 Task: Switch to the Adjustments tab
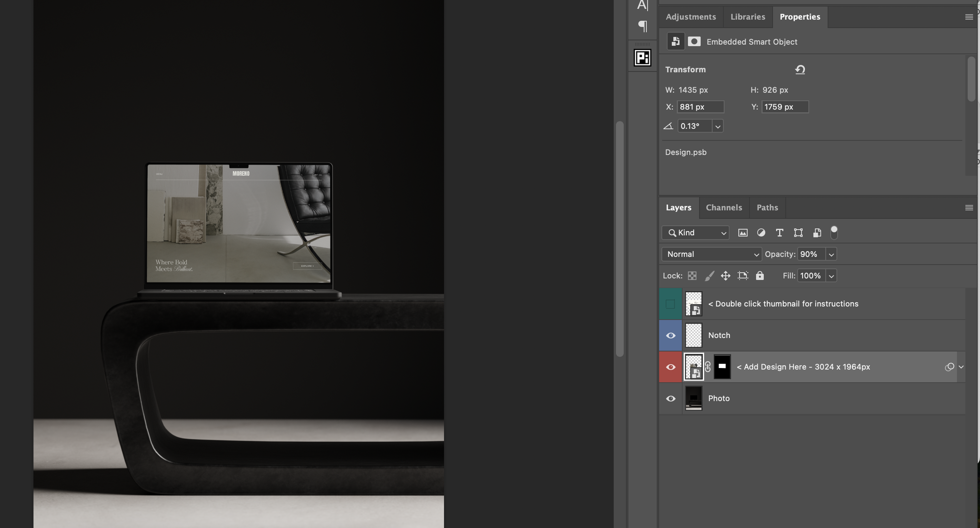click(691, 17)
